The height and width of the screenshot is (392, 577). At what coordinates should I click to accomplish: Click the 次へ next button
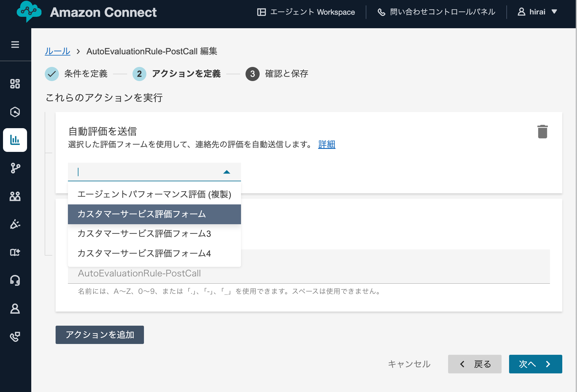(x=535, y=364)
